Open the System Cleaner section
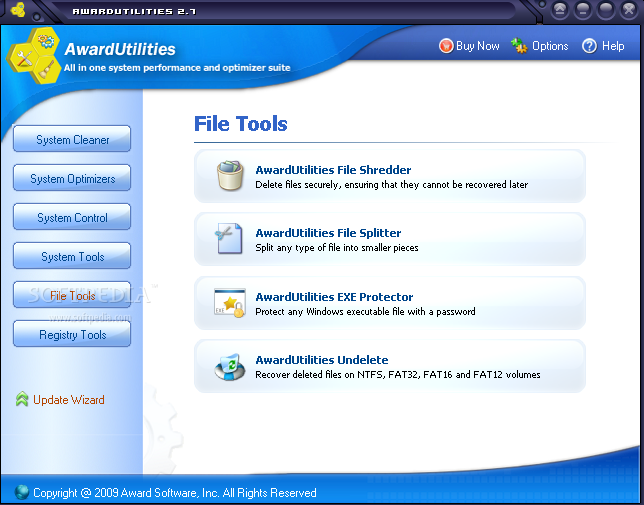 click(x=72, y=139)
